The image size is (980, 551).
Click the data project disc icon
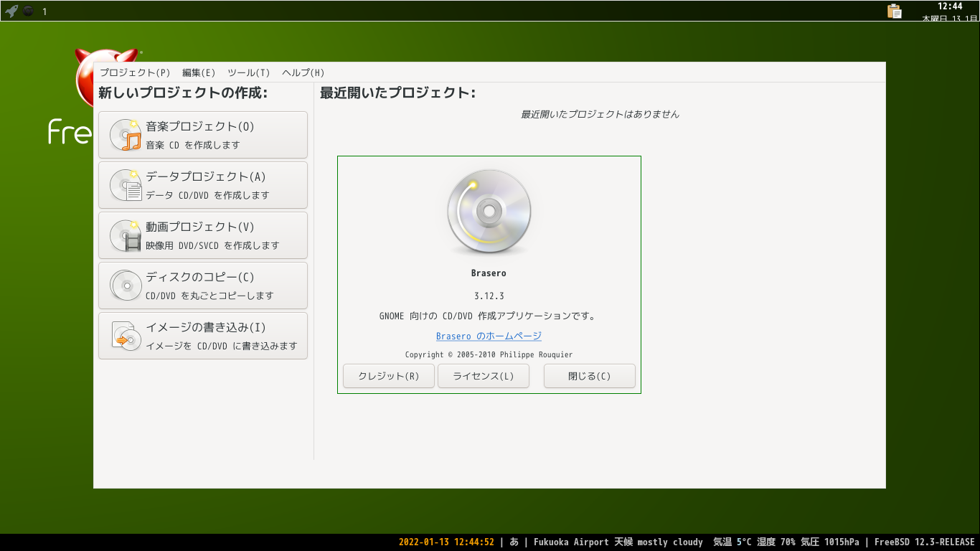click(126, 185)
